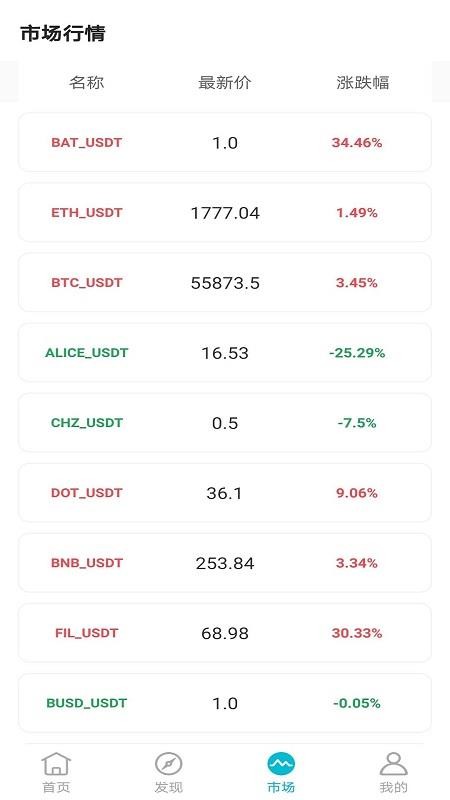Image resolution: width=450 pixels, height=800 pixels.
Task: Sort by 最新价 column header
Action: (225, 82)
